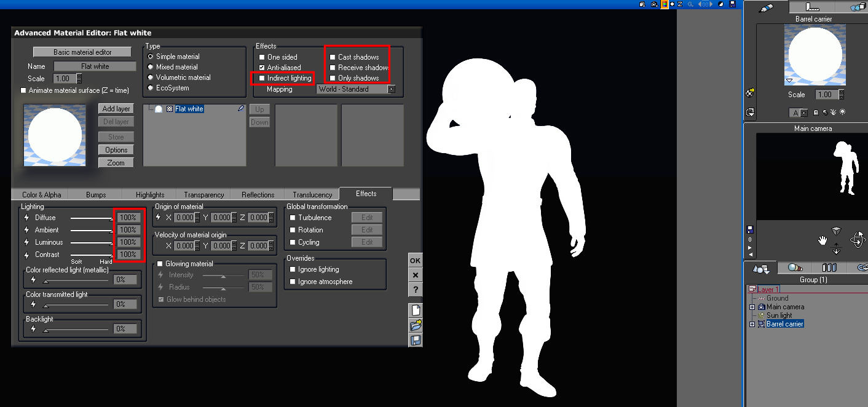868x407 pixels.
Task: Click the lightning icon next to Contrast
Action: 26,255
